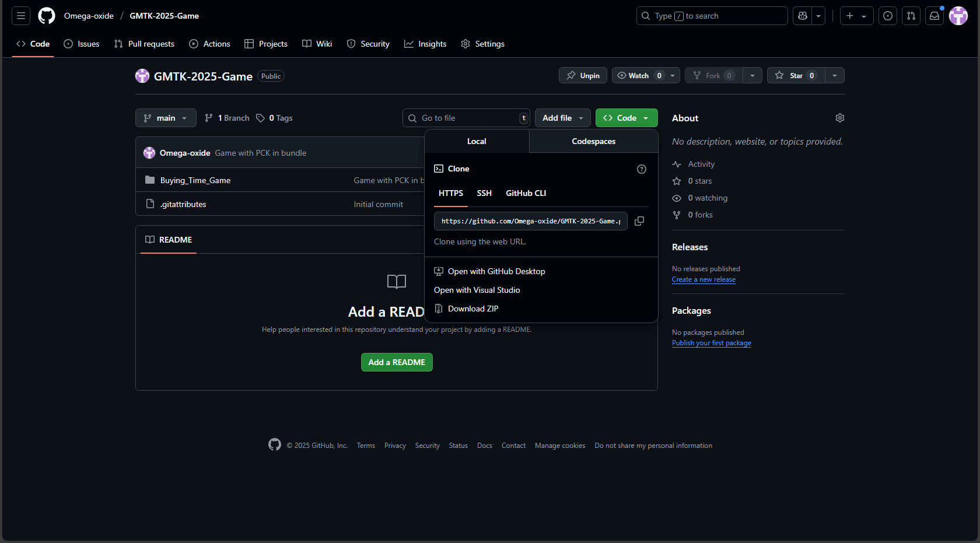This screenshot has height=543, width=980.
Task: Open Initial commit message link
Action: click(378, 204)
